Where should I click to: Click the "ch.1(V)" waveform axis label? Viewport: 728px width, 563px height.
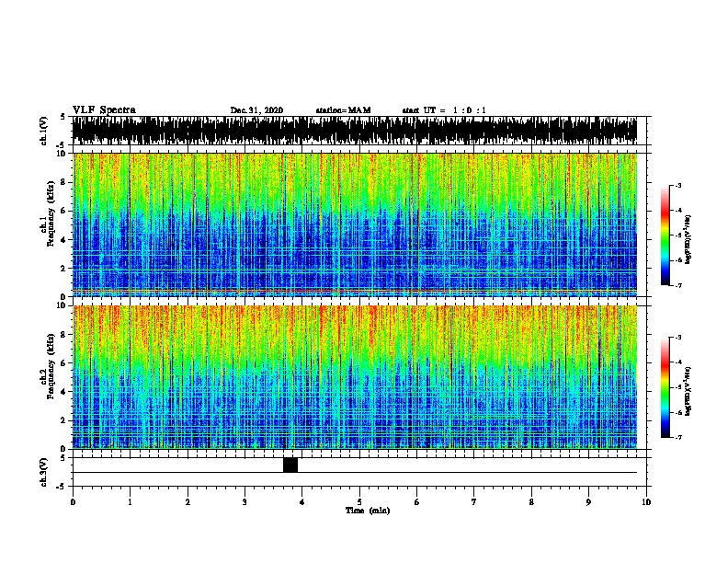pos(44,131)
